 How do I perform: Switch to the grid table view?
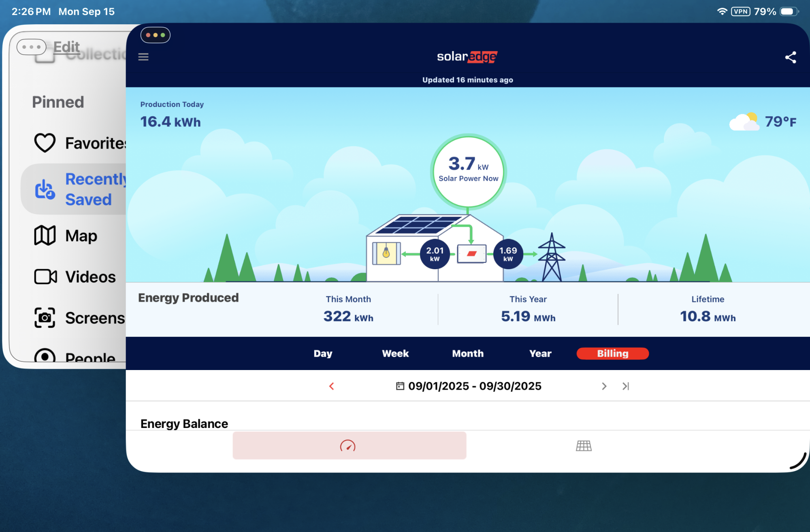coord(584,446)
